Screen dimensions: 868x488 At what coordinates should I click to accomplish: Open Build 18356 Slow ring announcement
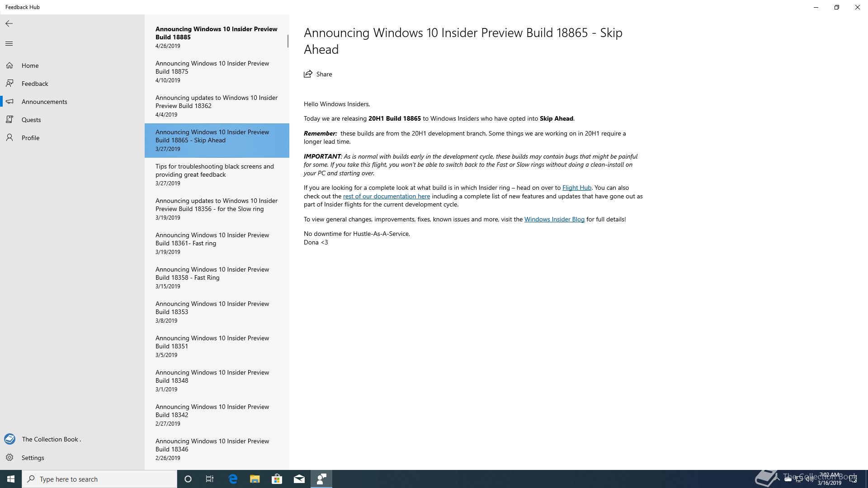(x=217, y=209)
